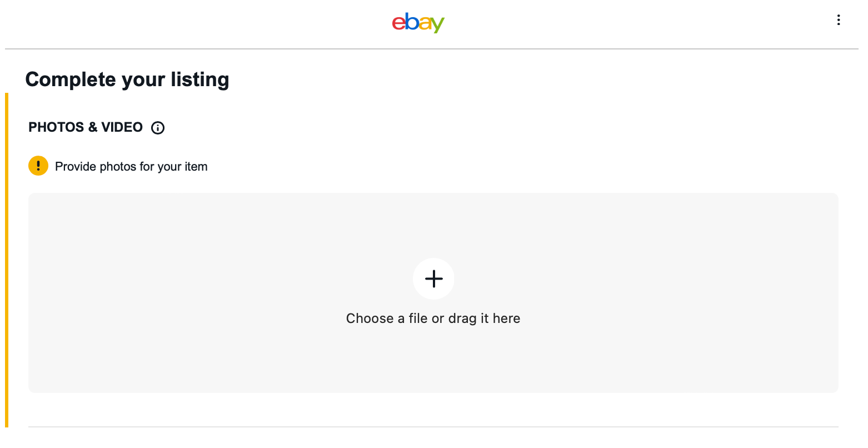Click the yellow vertical bar beside section
868x448 pixels.
[7, 260]
